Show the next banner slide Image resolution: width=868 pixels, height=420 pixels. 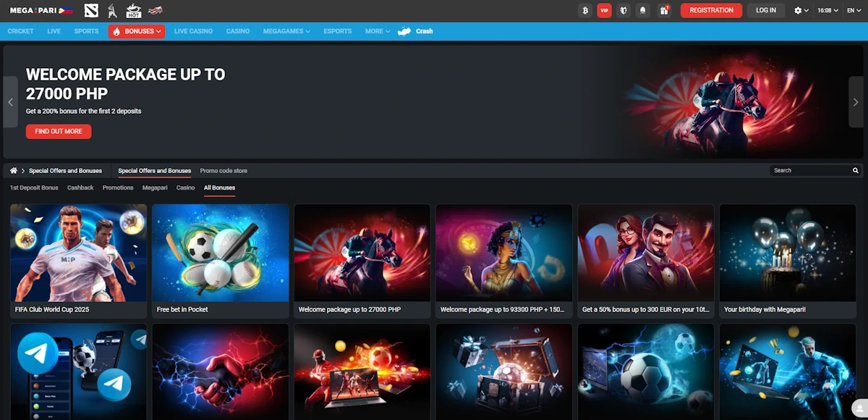click(x=856, y=102)
